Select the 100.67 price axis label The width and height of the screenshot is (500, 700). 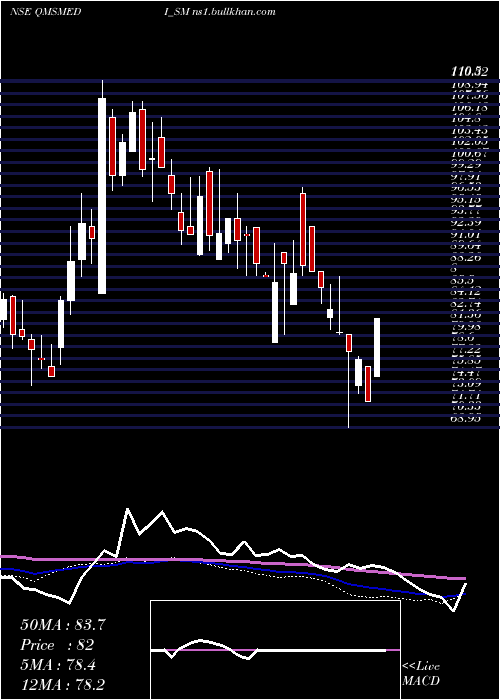[x=469, y=154]
